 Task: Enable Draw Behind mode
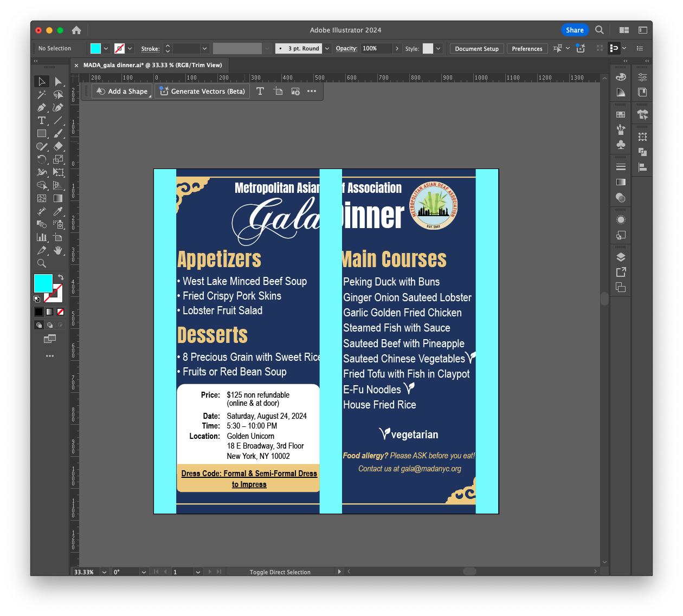50,325
